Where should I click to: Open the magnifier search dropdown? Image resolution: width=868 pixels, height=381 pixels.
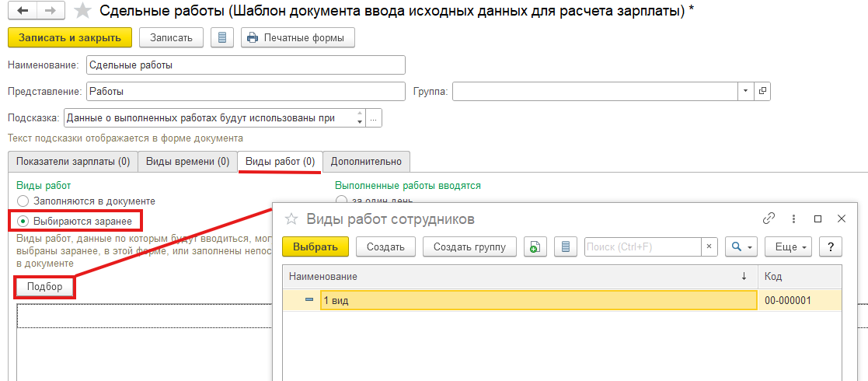741,246
